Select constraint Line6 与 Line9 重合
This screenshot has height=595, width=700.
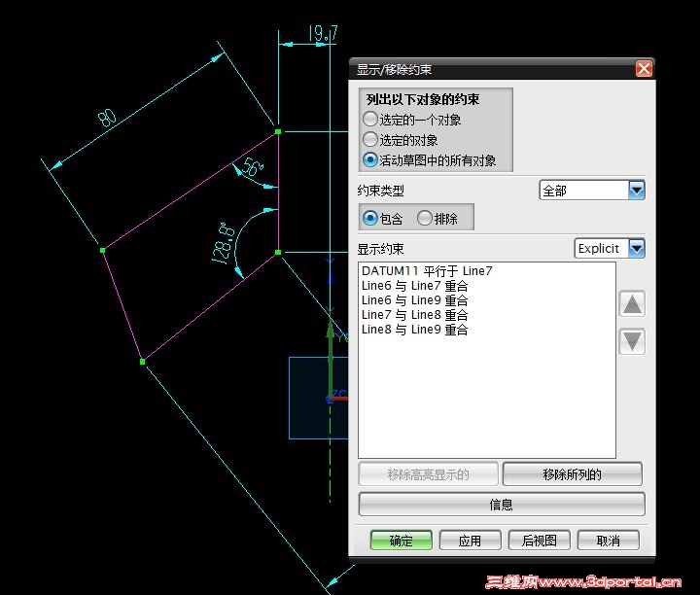[x=415, y=300]
